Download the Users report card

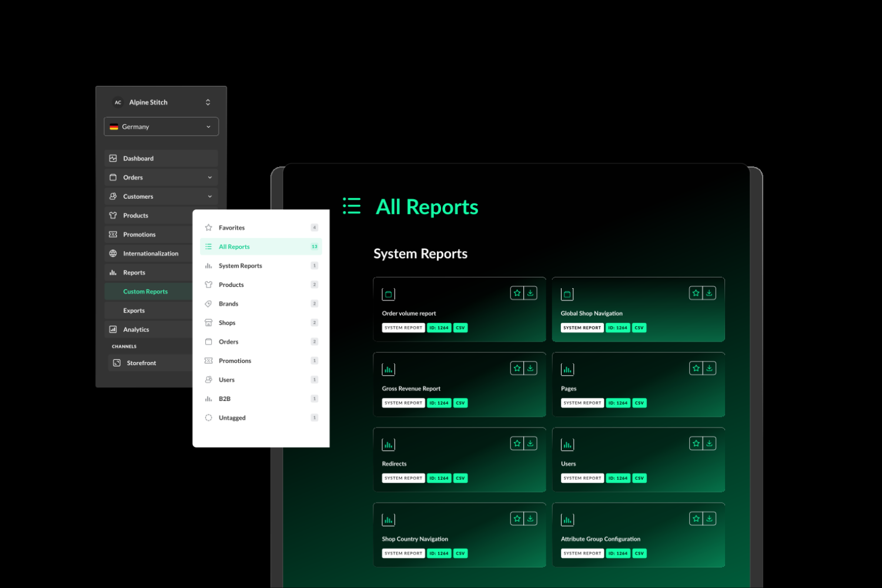coord(709,443)
